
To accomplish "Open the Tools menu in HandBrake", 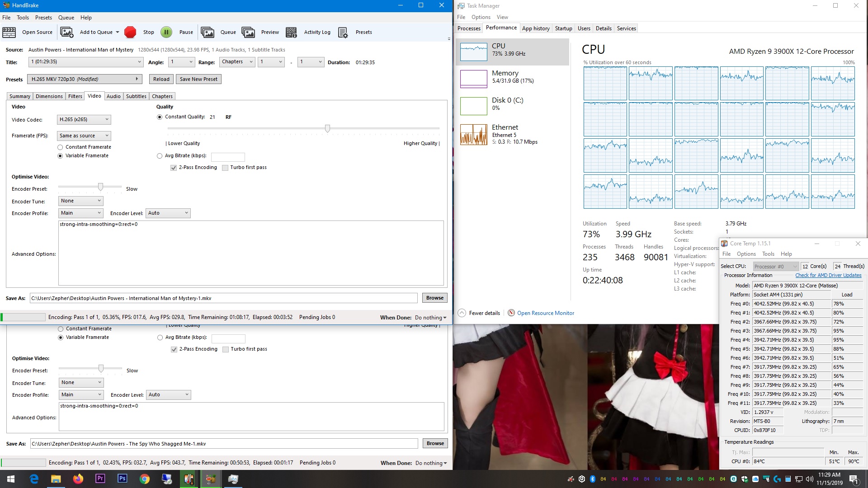I will coord(23,18).
